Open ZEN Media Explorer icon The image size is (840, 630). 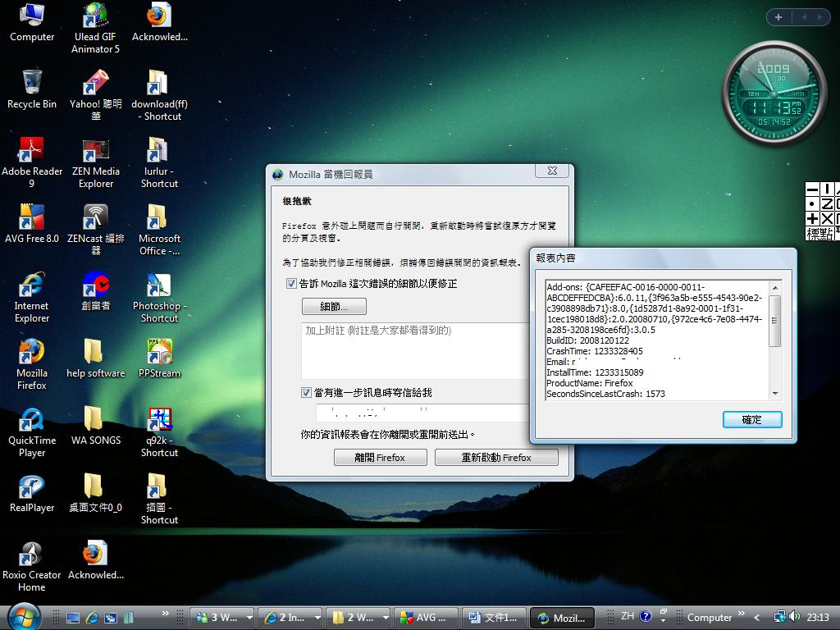pyautogui.click(x=95, y=163)
